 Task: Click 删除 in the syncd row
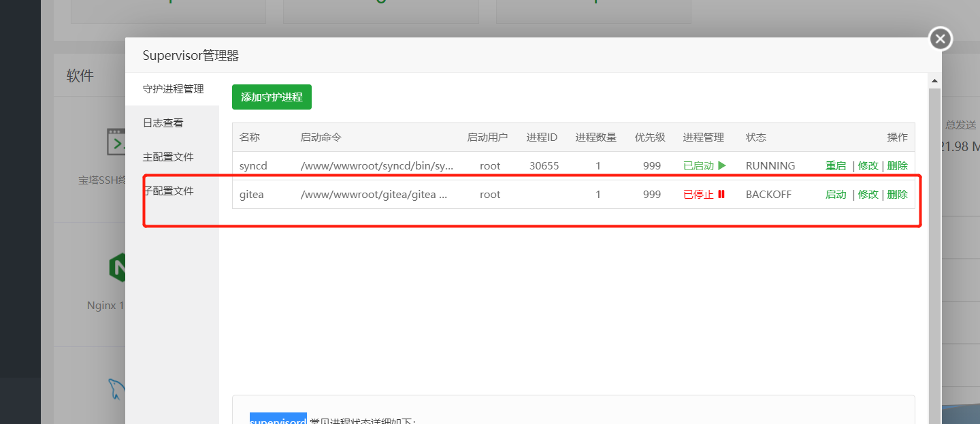(898, 165)
